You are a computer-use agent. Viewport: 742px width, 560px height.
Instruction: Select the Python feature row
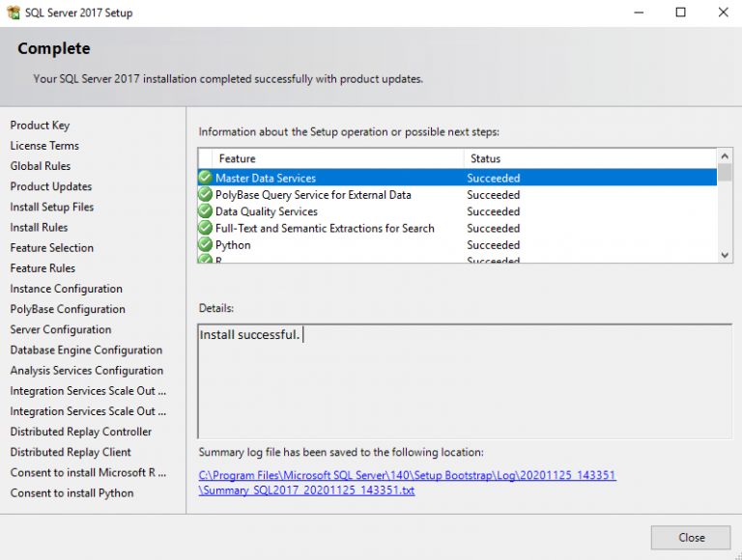457,245
